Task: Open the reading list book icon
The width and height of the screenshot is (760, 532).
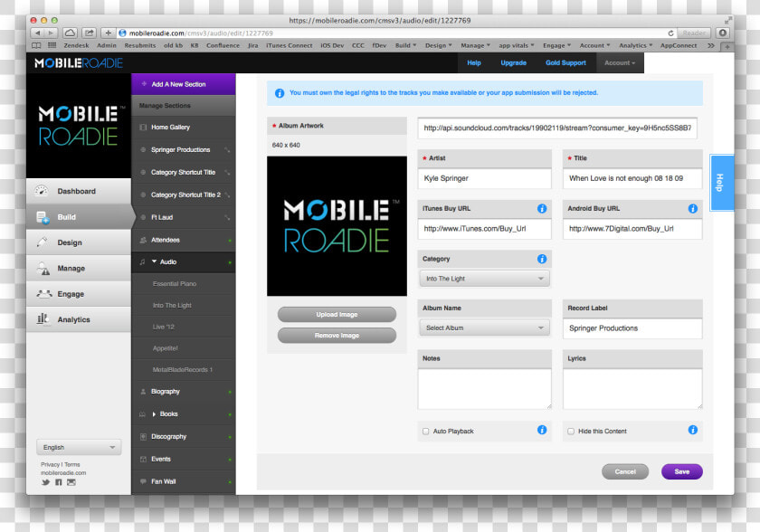Action: pyautogui.click(x=36, y=45)
